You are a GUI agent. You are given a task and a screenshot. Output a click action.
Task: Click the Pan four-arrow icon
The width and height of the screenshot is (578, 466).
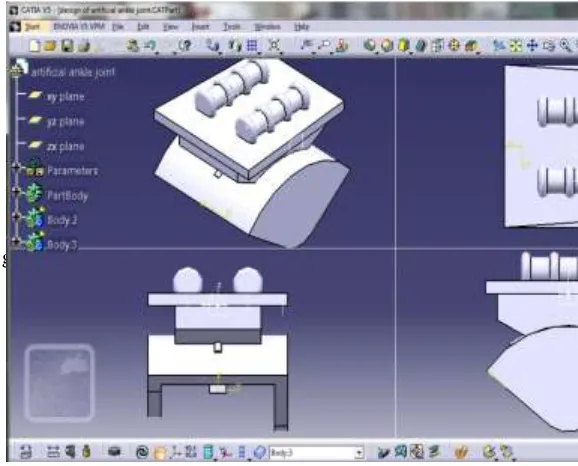pyautogui.click(x=532, y=46)
